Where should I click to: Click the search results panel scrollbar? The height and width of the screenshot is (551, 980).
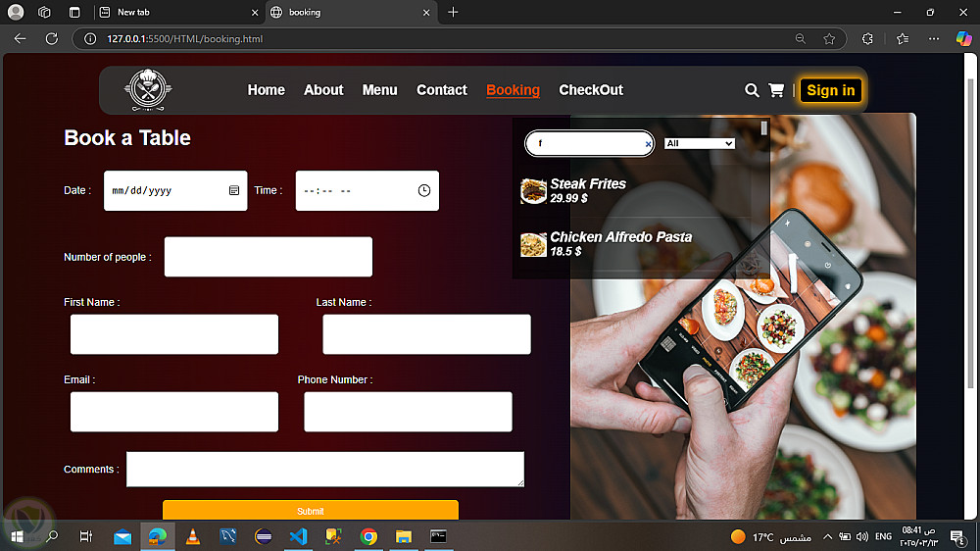pyautogui.click(x=763, y=128)
